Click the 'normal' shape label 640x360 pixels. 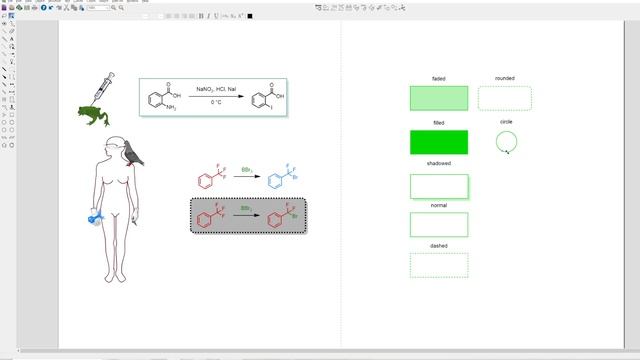pos(439,205)
